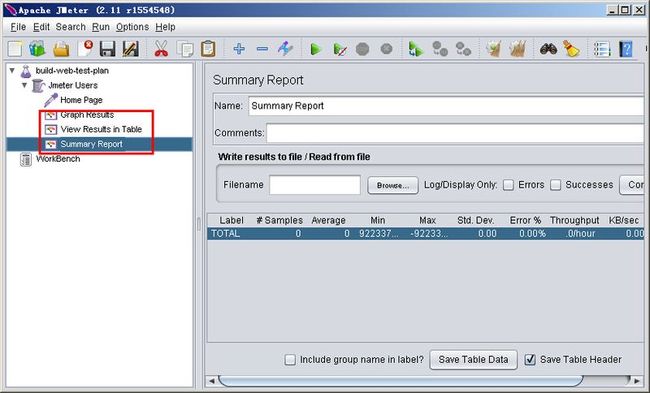The height and width of the screenshot is (393, 650).
Task: Select Graph Results listener in tree
Action: click(87, 115)
